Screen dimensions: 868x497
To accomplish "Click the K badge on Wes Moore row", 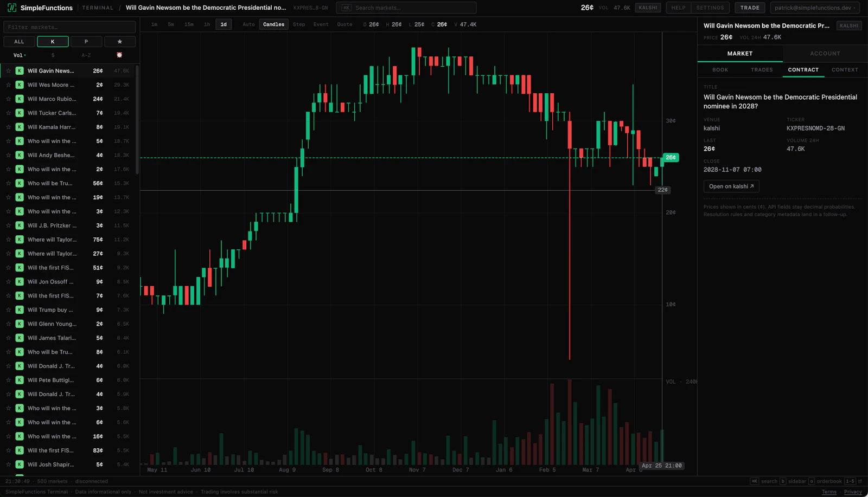I will coord(20,85).
